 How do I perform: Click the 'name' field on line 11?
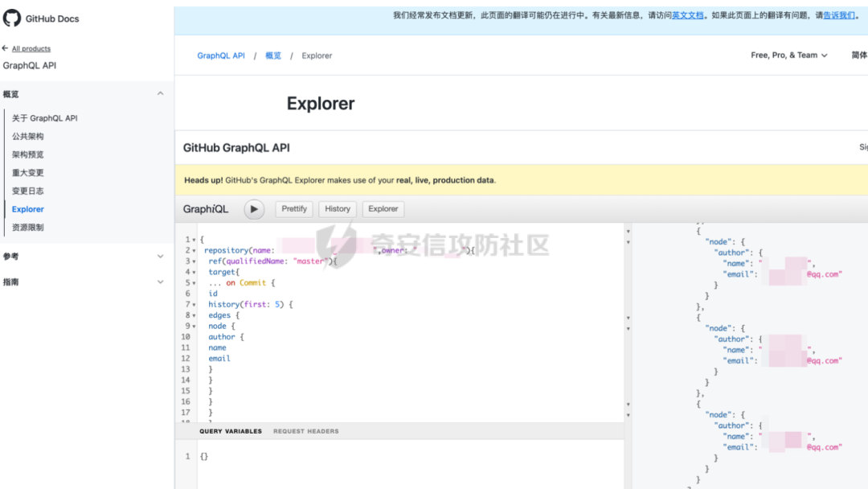[217, 347]
